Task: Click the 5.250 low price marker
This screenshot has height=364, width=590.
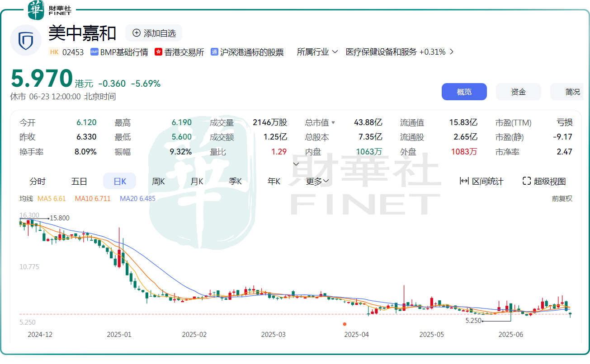Action: tap(473, 321)
